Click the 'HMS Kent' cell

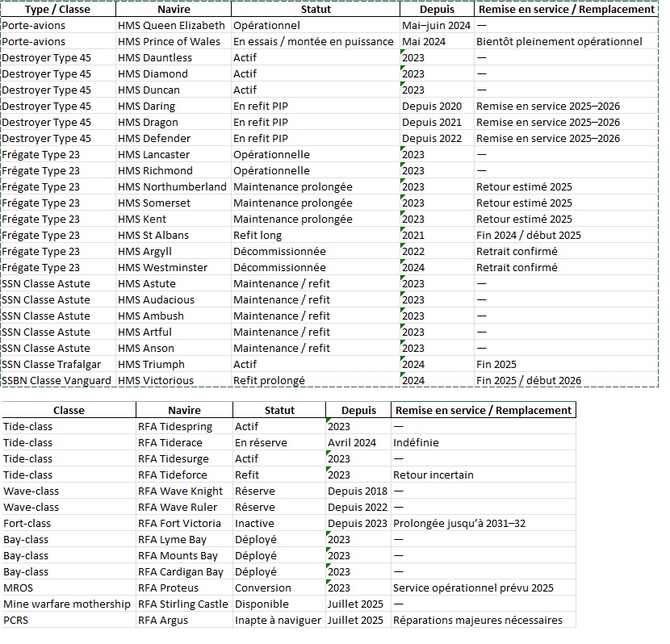click(x=174, y=220)
